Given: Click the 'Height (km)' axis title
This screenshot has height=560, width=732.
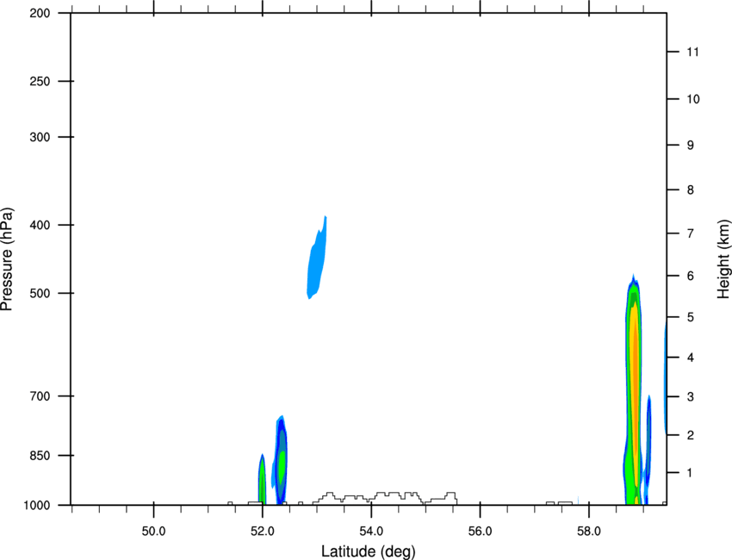Looking at the screenshot, I should coord(723,259).
